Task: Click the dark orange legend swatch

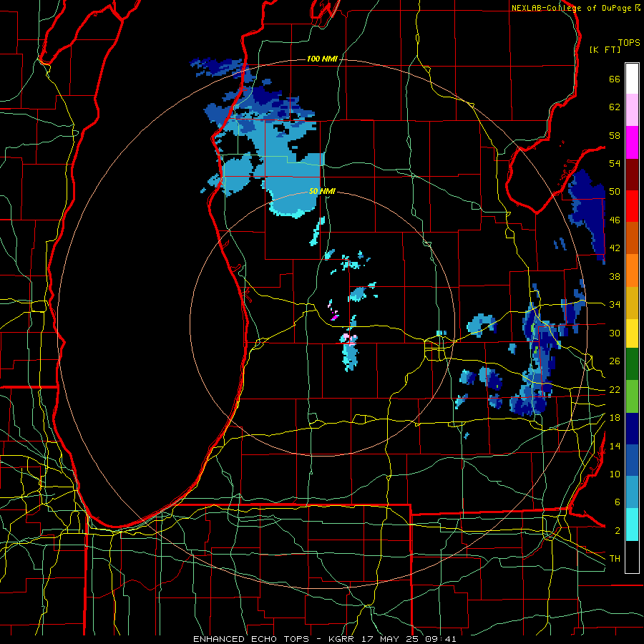Action: (632, 238)
